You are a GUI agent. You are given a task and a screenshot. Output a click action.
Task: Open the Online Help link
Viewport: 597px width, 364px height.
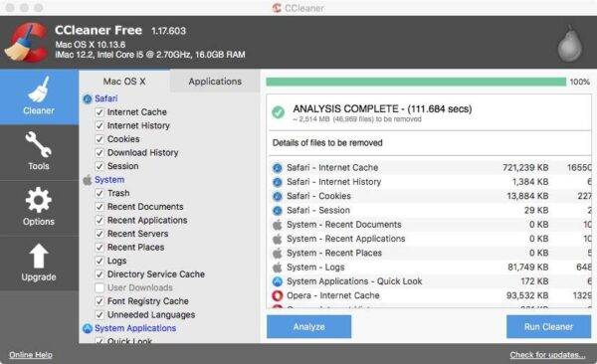pos(31,355)
